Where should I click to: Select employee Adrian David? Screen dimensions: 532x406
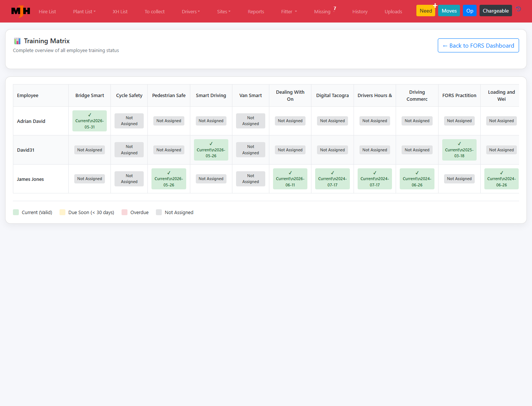[x=31, y=121]
